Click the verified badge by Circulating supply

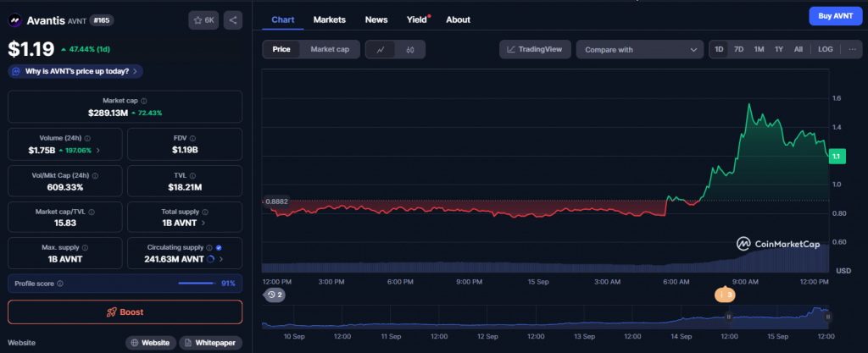pyautogui.click(x=219, y=247)
